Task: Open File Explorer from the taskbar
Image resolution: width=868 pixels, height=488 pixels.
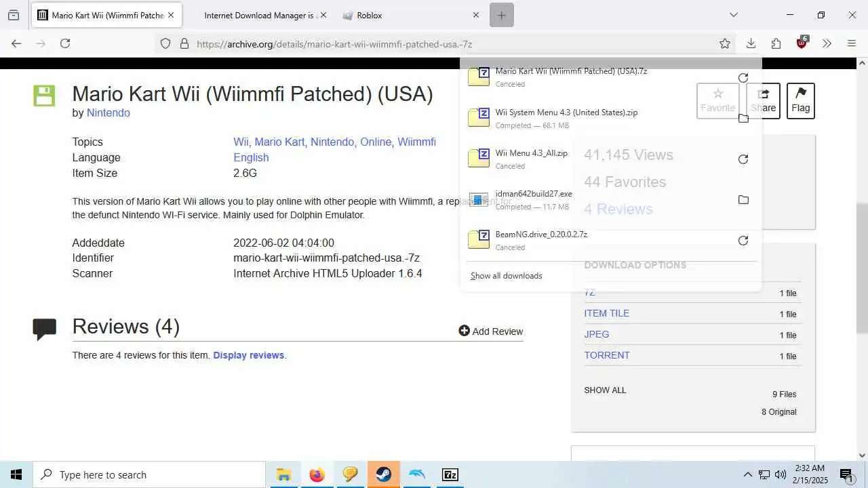Action: click(283, 474)
